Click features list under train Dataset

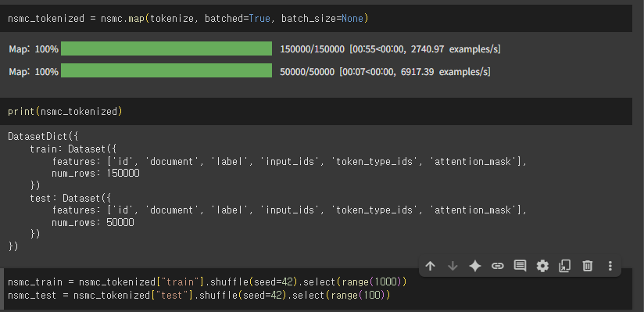289,162
